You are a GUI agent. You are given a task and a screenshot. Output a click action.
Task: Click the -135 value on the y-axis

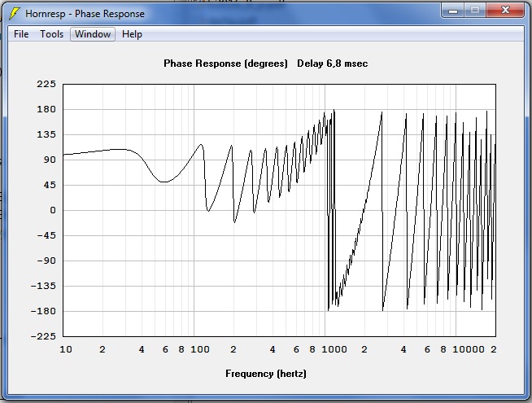pyautogui.click(x=43, y=286)
